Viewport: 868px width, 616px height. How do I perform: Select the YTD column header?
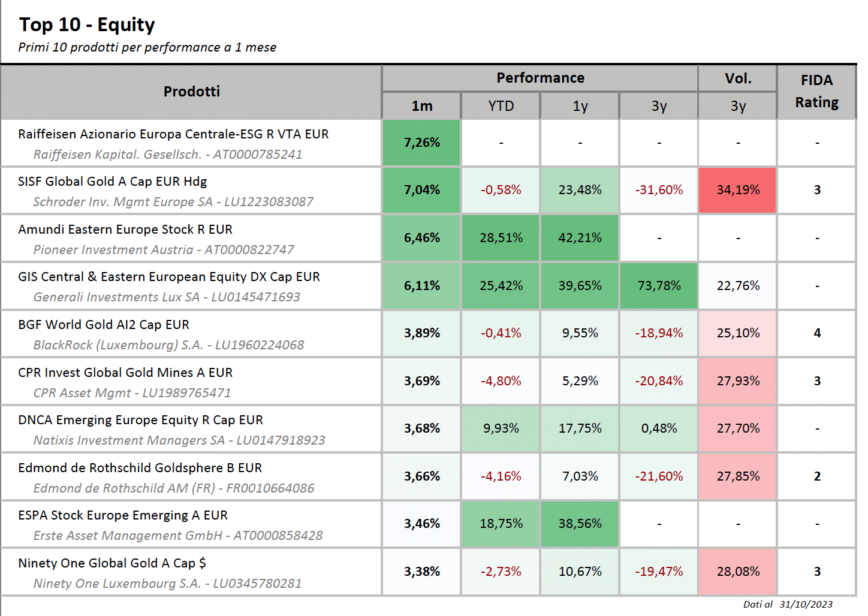[501, 106]
